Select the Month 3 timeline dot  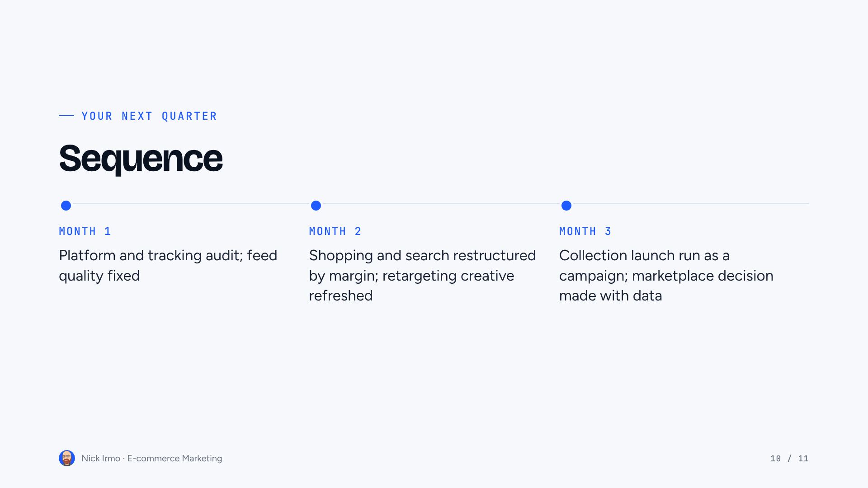pyautogui.click(x=566, y=206)
